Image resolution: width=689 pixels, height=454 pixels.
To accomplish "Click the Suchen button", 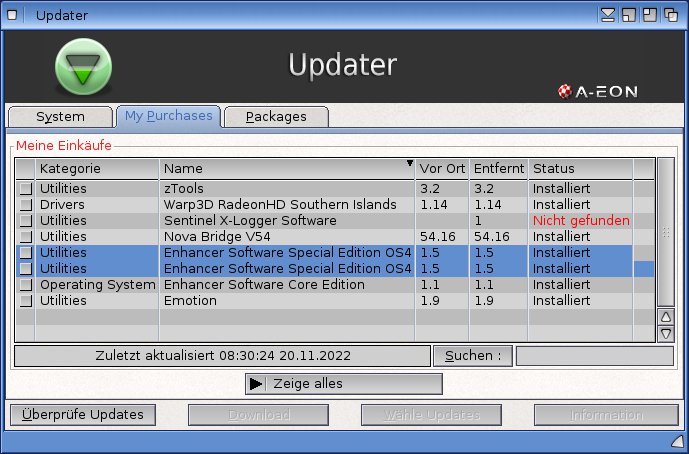I will coord(473,356).
